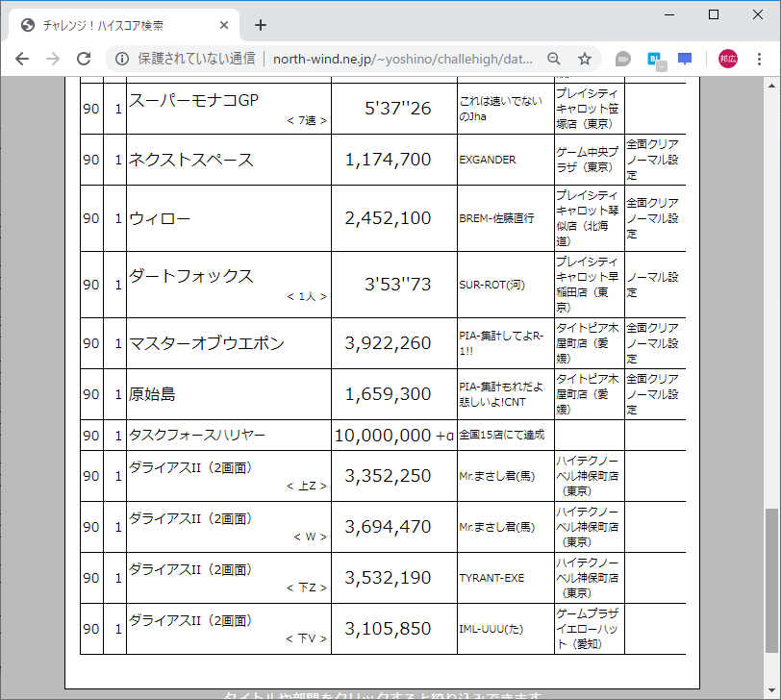Click player name TYRANT-EXE
The height and width of the screenshot is (700, 781).
click(491, 578)
